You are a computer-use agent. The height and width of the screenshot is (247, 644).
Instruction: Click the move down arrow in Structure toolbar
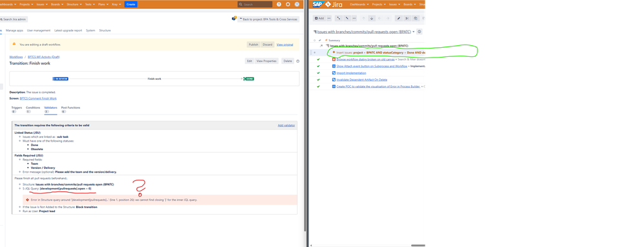[372, 18]
